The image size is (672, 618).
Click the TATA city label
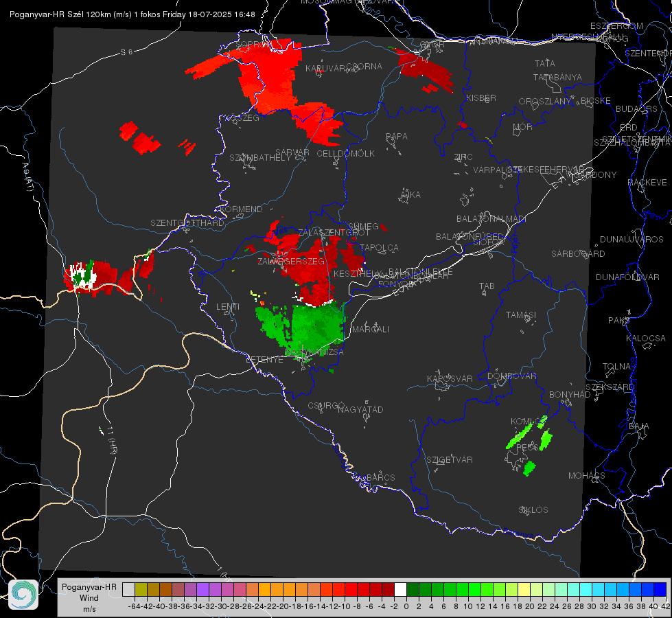[545, 63]
